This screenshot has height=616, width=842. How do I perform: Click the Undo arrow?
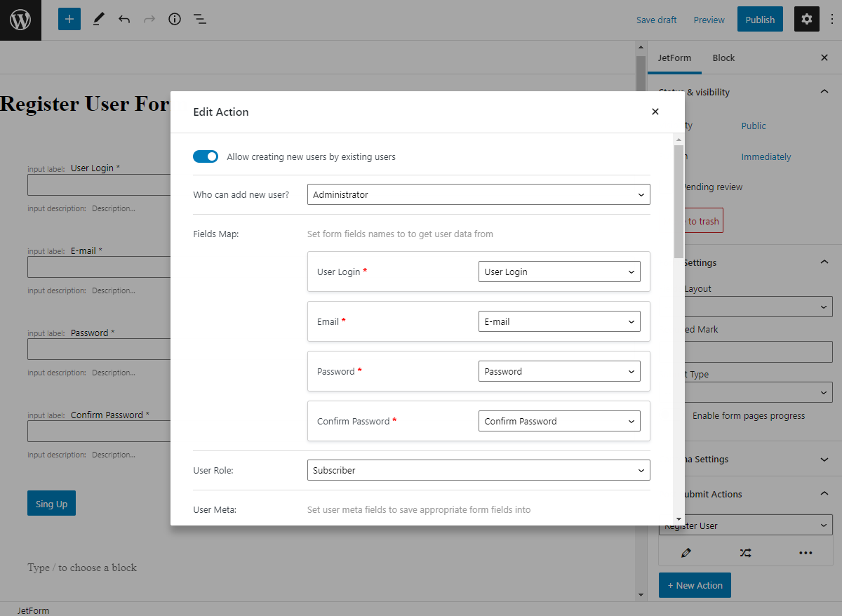124,19
